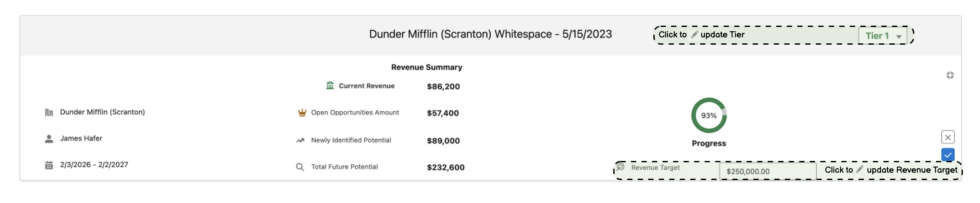Click the pencil icon in the update Tier hint
Screen dimensions: 980x203
coord(694,34)
